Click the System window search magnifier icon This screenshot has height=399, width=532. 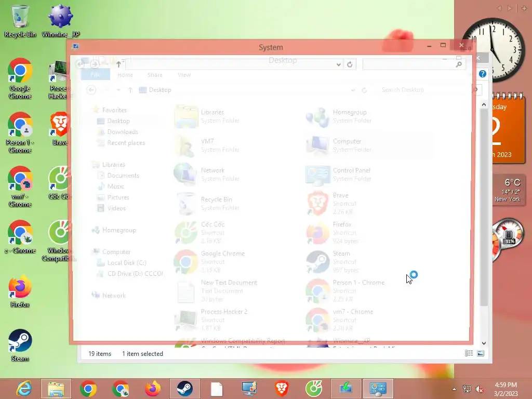[459, 64]
